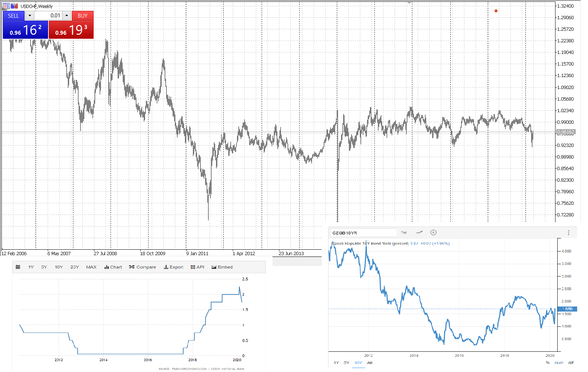Select 10Y range under bond yield chart
Viewport: 588px width, 372px height.
click(358, 363)
